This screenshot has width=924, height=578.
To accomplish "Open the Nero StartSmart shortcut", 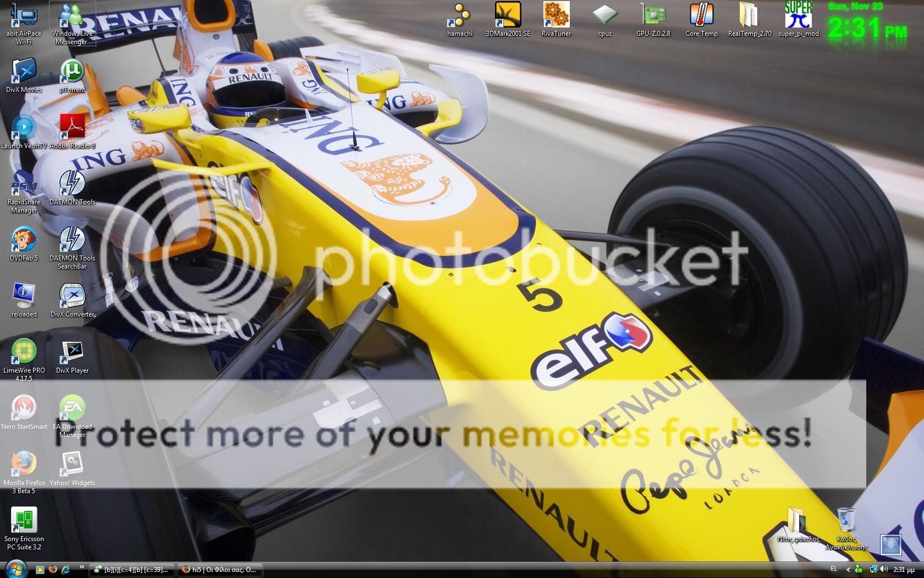I will (24, 410).
